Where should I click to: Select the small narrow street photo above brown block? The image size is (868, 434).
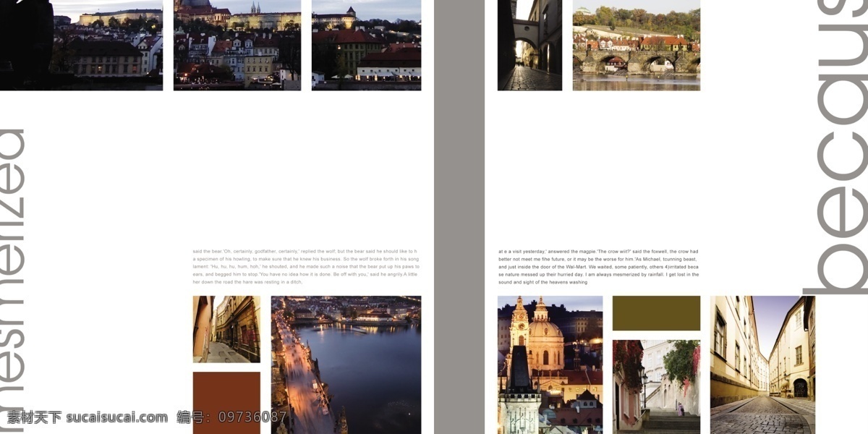(x=226, y=329)
